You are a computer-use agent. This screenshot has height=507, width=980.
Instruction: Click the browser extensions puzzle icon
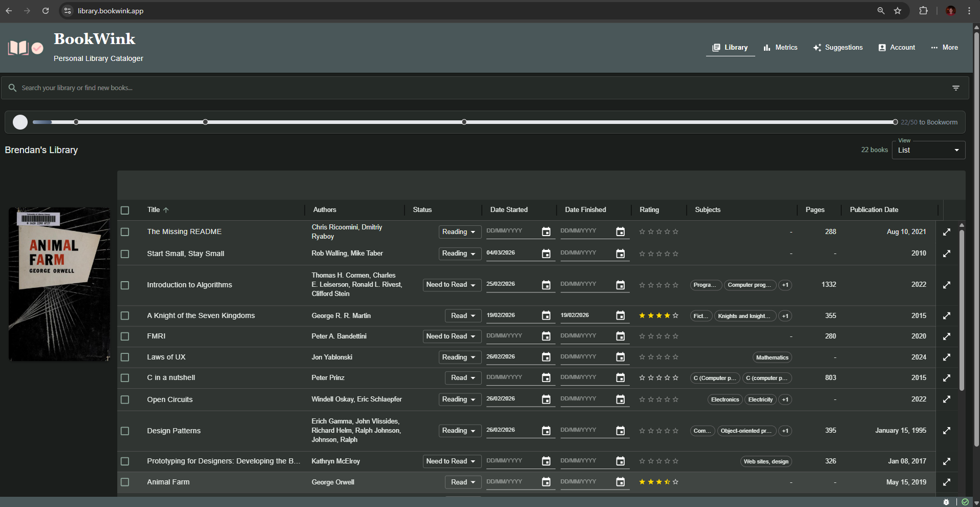(923, 11)
